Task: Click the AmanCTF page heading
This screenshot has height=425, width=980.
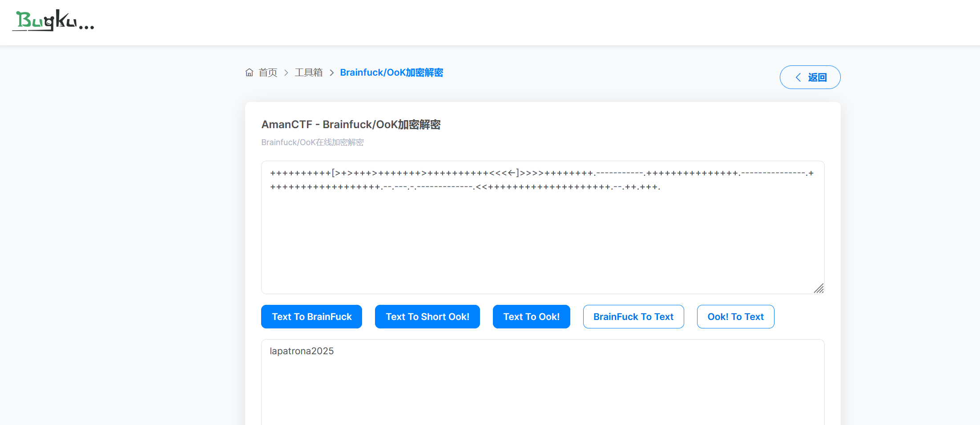Action: (x=351, y=125)
